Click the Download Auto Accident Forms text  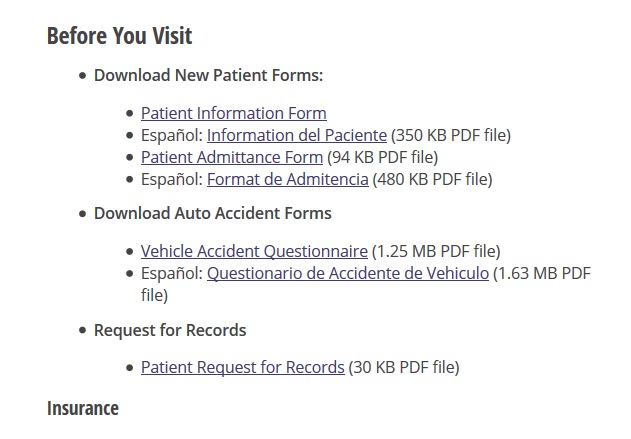click(x=212, y=213)
